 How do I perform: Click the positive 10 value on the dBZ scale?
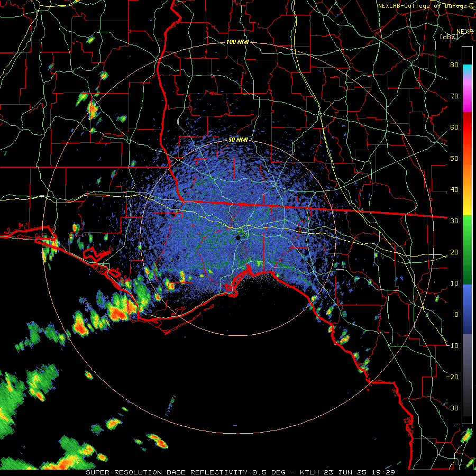click(x=454, y=283)
